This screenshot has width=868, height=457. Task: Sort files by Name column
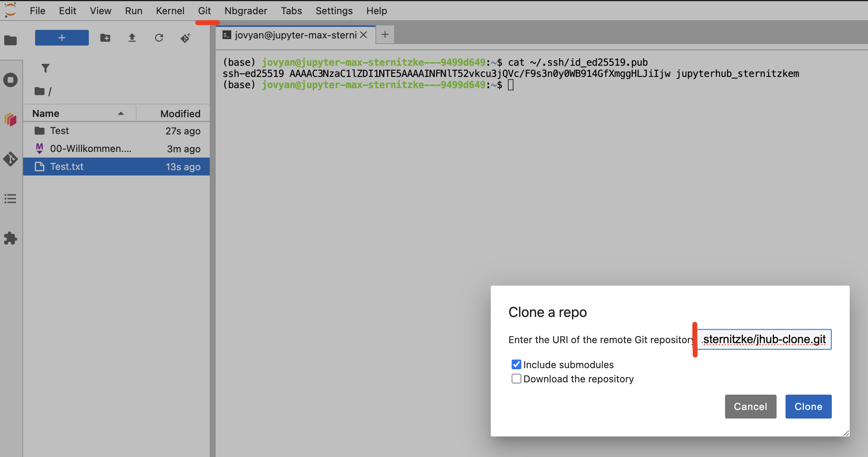(46, 114)
